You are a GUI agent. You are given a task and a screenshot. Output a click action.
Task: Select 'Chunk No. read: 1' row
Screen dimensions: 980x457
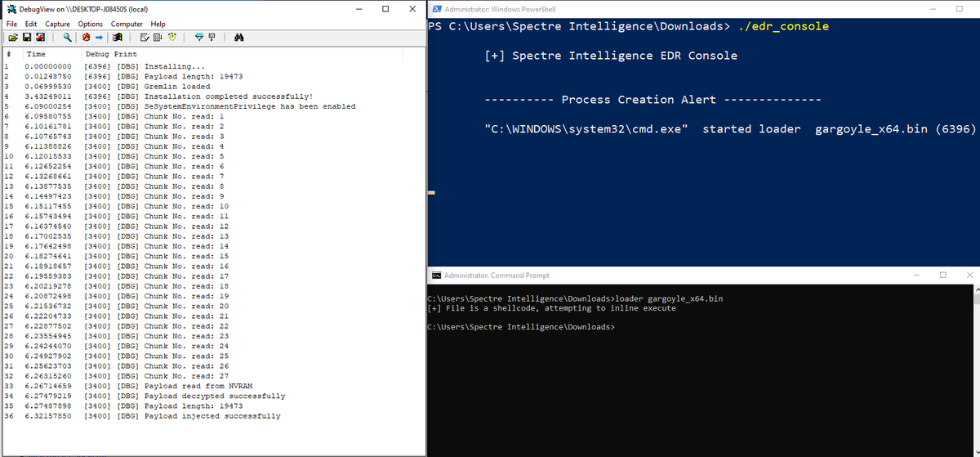pos(212,116)
